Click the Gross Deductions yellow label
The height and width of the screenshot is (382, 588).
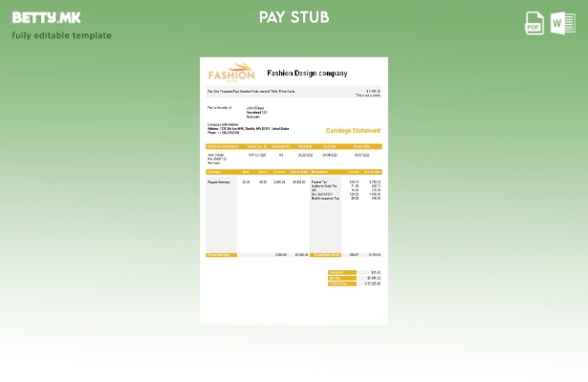pos(326,255)
